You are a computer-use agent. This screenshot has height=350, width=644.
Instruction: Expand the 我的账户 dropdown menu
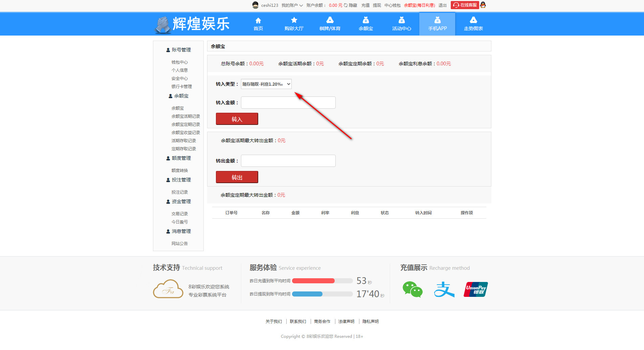point(292,5)
